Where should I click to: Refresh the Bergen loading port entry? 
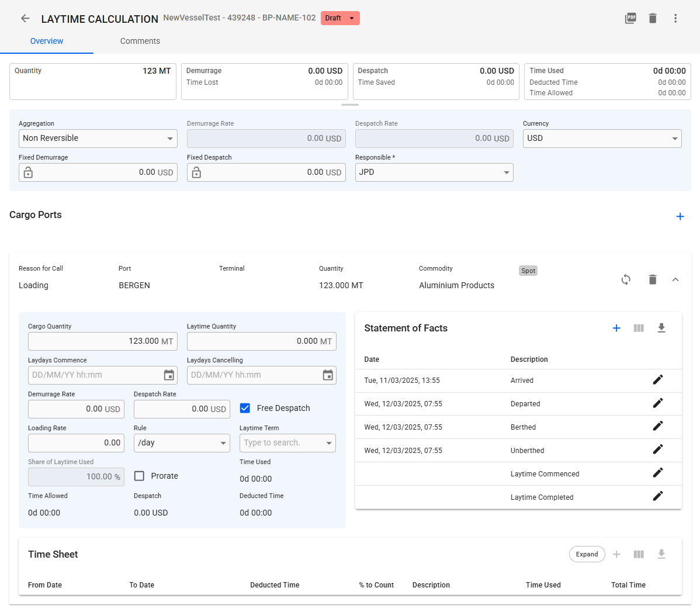click(626, 279)
